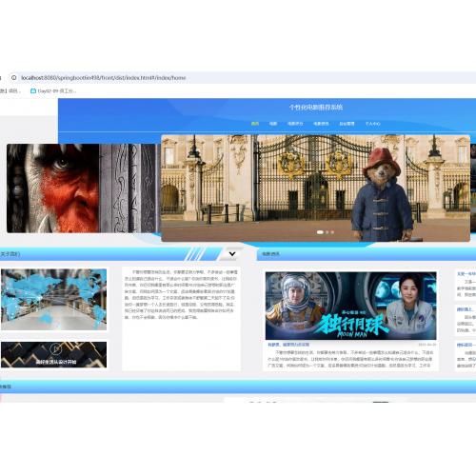The image size is (476, 476).
Task: Open the first news link in right column
Action: (466, 273)
